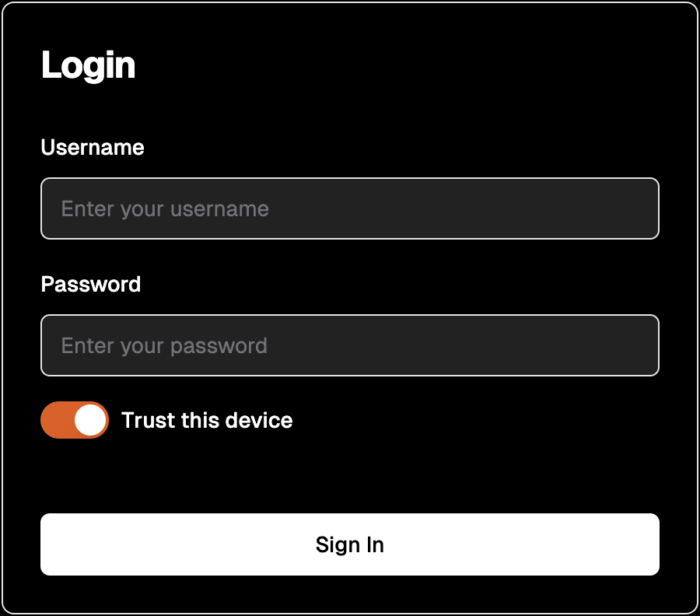Place cursor in the password text box
This screenshot has width=700, height=616.
(349, 345)
